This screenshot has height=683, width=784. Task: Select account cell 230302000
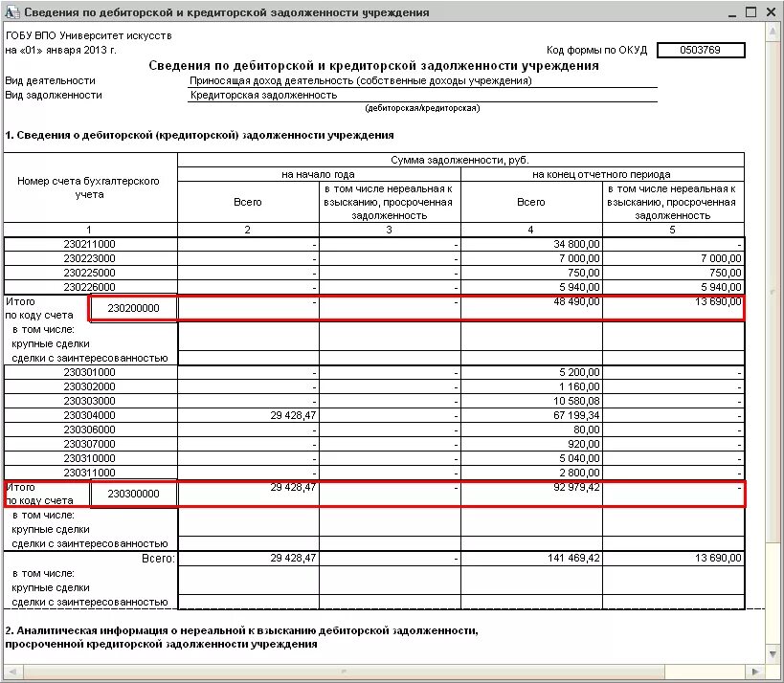(x=90, y=386)
